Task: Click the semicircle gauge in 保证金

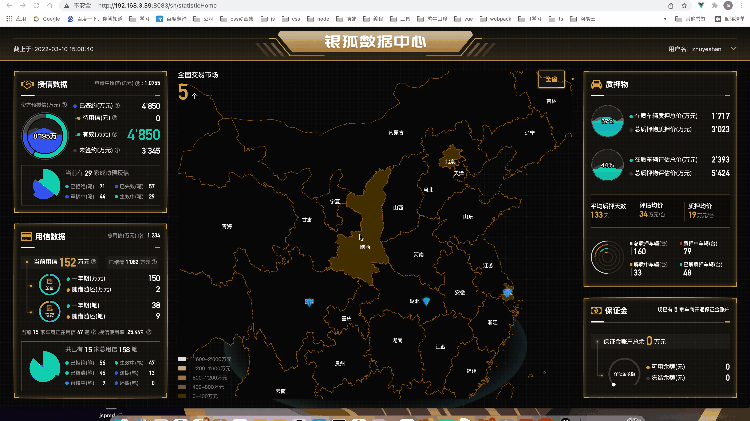Action: click(624, 372)
